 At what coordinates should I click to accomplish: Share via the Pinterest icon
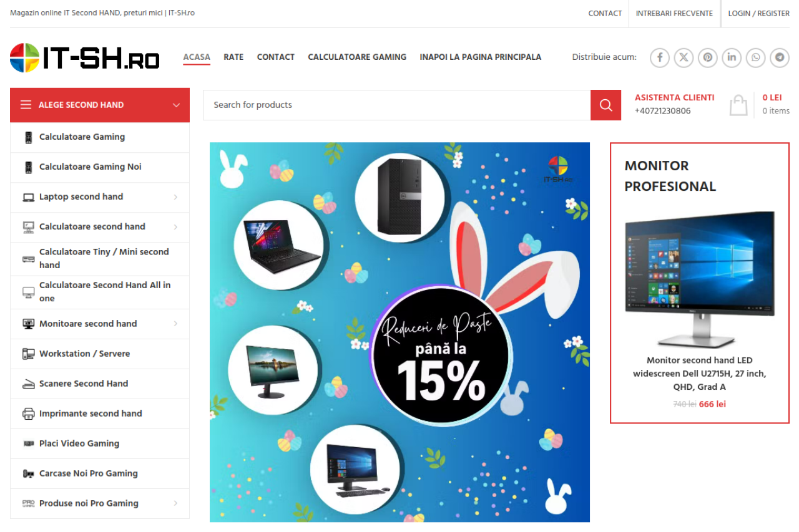708,57
